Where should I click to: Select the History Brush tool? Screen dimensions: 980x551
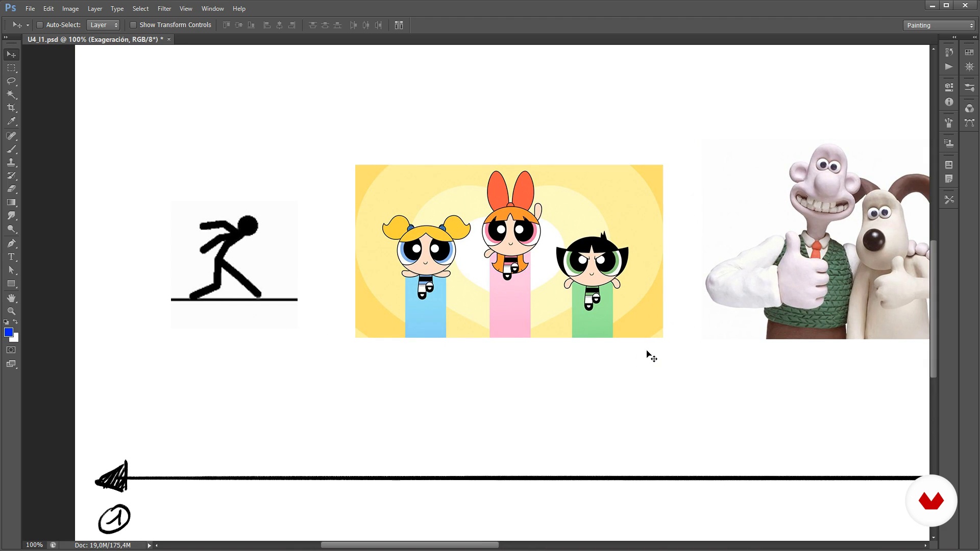(11, 176)
